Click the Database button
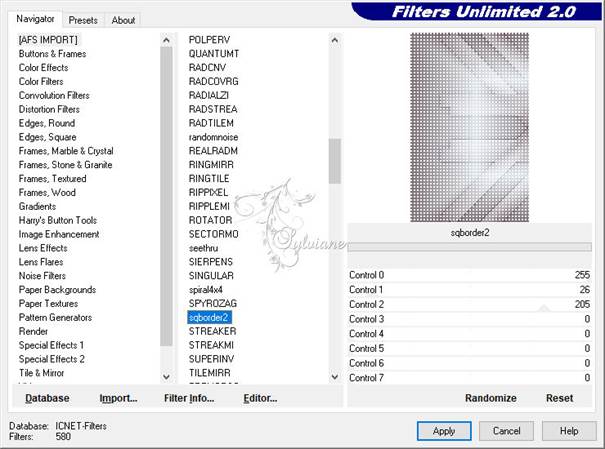This screenshot has height=449, width=605. [x=47, y=398]
